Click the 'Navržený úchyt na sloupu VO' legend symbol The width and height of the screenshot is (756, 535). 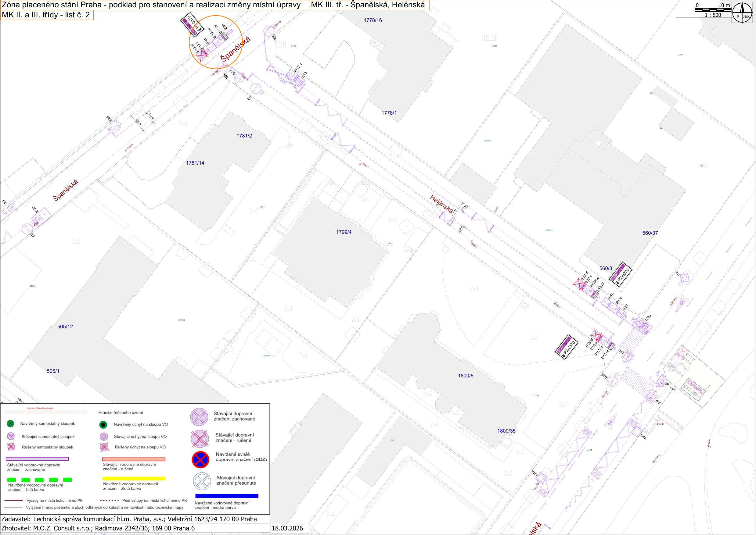point(103,425)
